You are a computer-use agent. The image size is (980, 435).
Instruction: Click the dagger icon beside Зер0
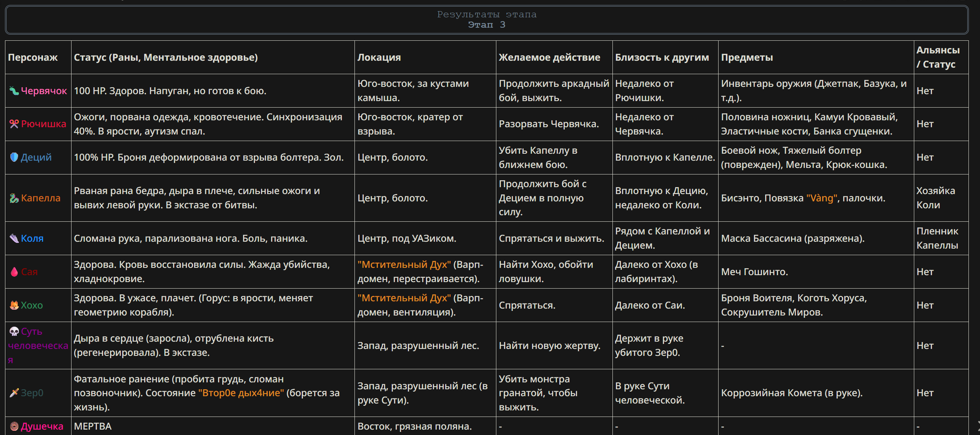click(x=14, y=393)
